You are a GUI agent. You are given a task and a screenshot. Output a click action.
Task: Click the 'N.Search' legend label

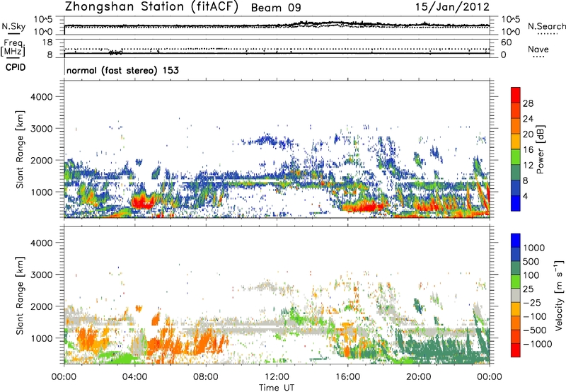[546, 26]
